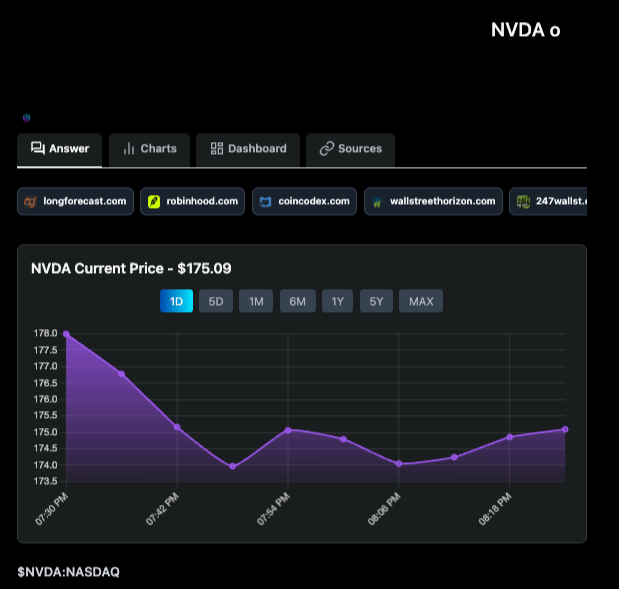Select the 1M time range
This screenshot has height=589, width=619.
[x=256, y=301]
